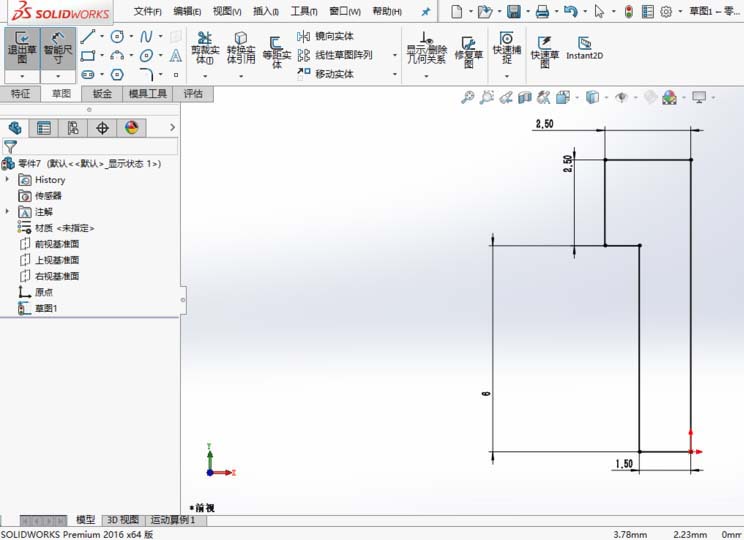Screen dimensions: 744x540
Task: Select 草图1 in the feature tree
Action: click(46, 308)
